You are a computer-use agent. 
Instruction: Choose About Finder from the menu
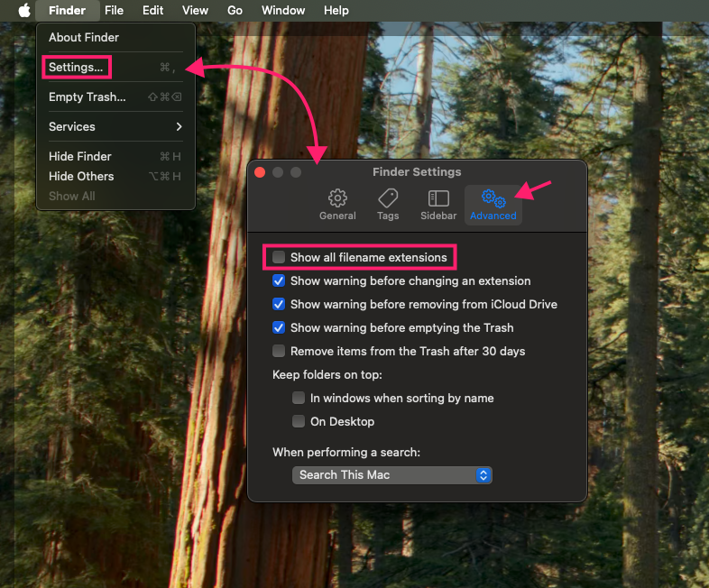click(115, 38)
